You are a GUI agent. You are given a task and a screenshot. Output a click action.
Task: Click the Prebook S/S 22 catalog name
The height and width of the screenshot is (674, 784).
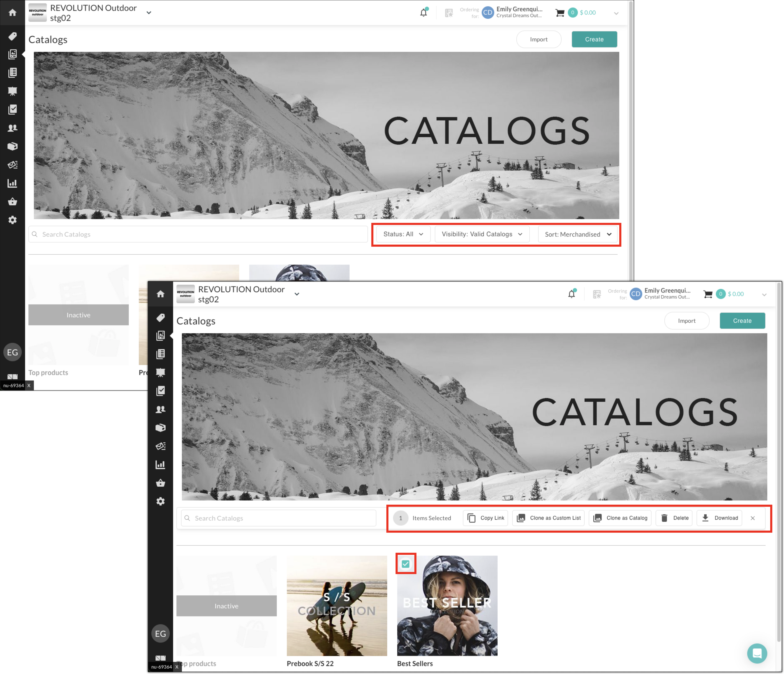[x=310, y=663]
